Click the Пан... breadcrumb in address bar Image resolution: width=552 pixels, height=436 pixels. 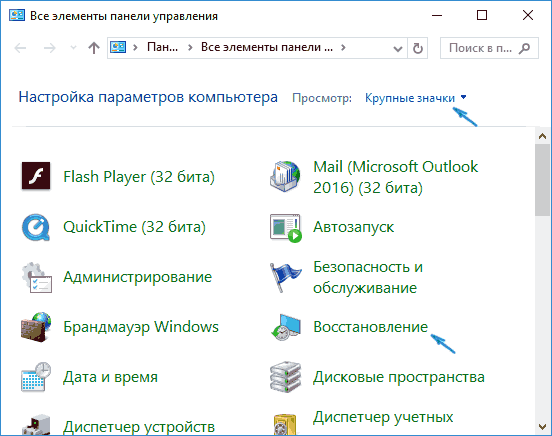162,47
